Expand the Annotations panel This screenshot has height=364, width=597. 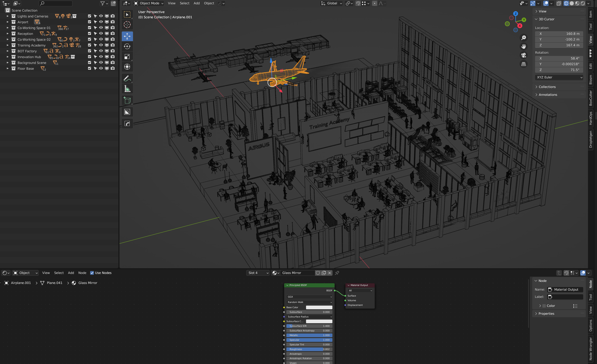(548, 95)
